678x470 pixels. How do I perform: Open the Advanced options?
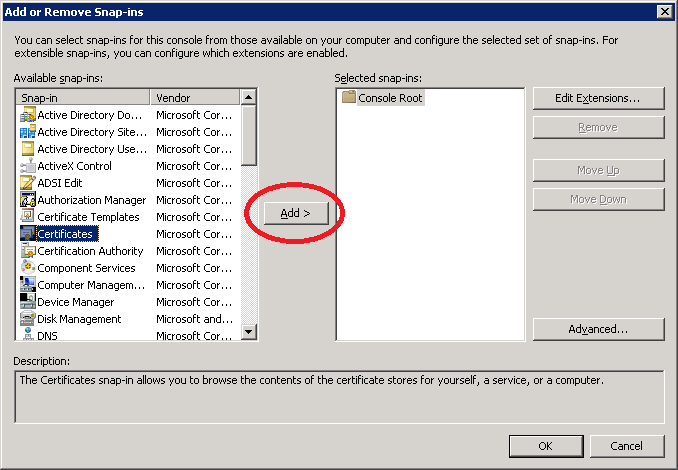(x=598, y=329)
